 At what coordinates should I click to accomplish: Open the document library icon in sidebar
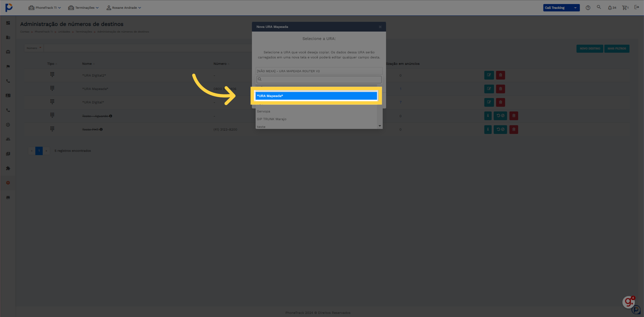(x=8, y=154)
